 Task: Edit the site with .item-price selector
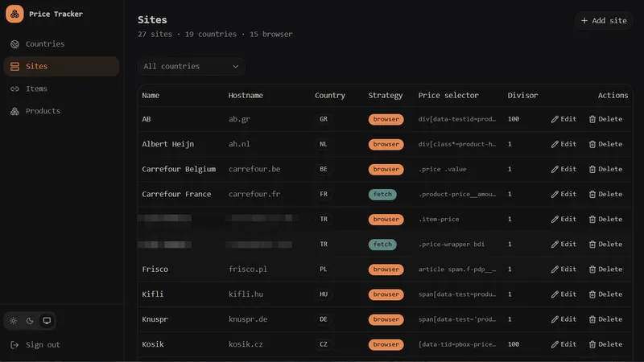563,219
